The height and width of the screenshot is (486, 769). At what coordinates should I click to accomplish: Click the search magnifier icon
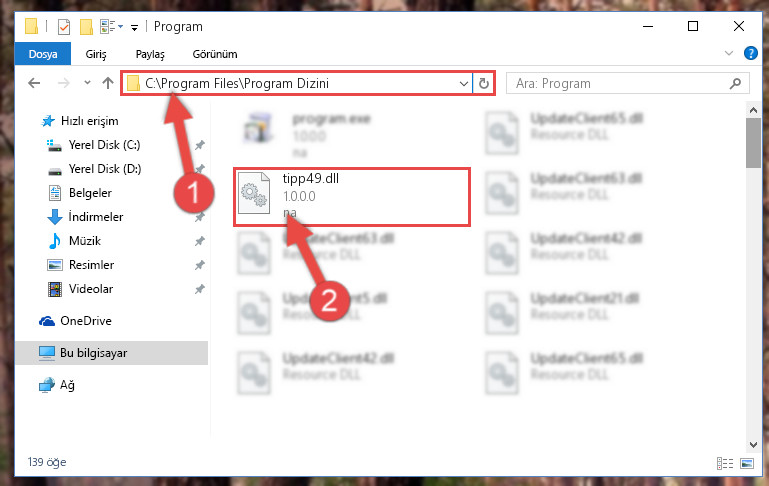[735, 84]
